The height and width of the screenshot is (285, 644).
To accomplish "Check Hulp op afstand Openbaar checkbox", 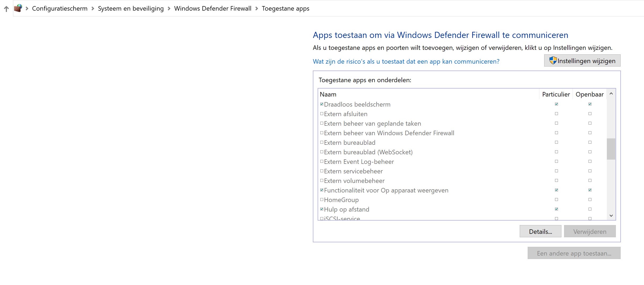I will tap(590, 209).
